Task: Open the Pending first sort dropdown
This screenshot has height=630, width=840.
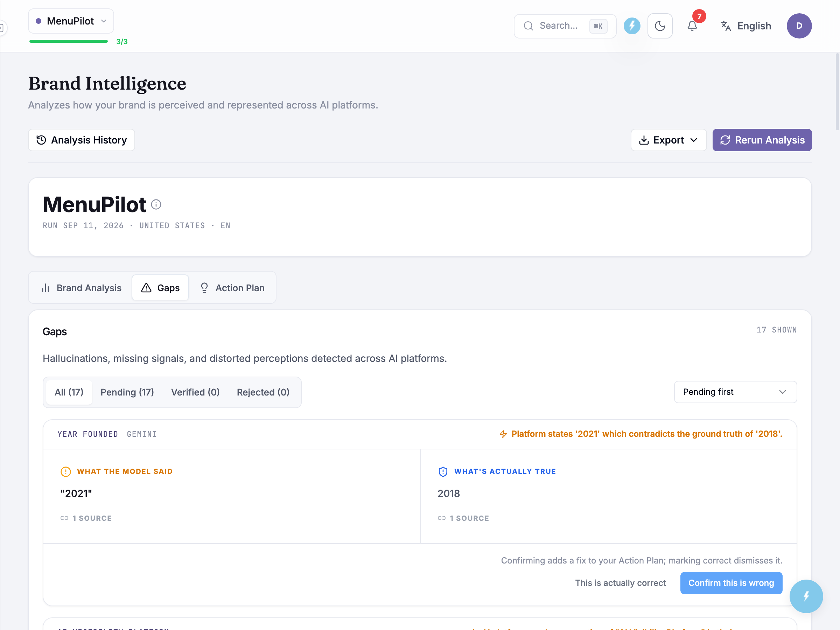Action: pyautogui.click(x=735, y=392)
